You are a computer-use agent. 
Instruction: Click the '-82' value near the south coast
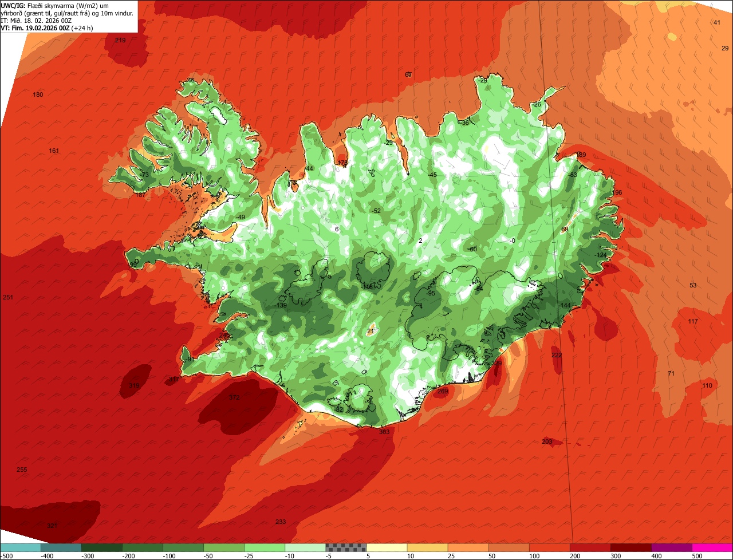coord(338,409)
